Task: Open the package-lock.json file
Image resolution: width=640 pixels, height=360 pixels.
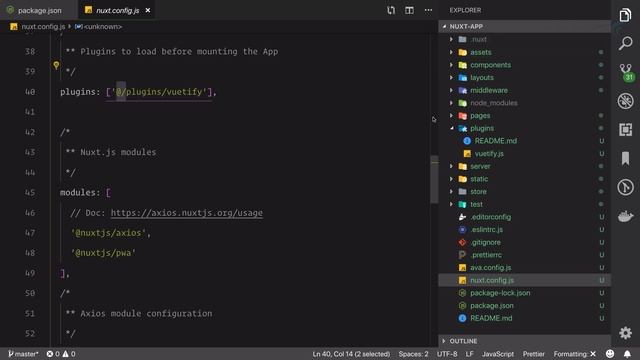Action: click(x=524, y=293)
